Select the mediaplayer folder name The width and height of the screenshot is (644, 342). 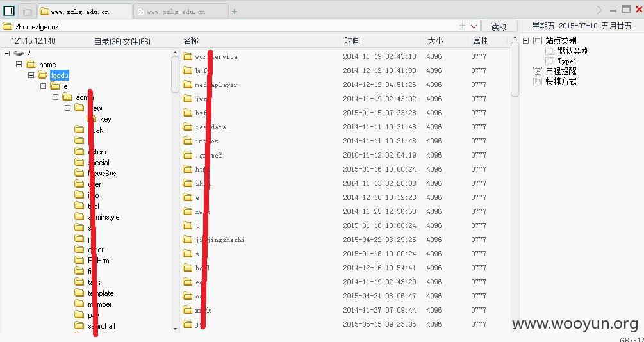pos(216,85)
